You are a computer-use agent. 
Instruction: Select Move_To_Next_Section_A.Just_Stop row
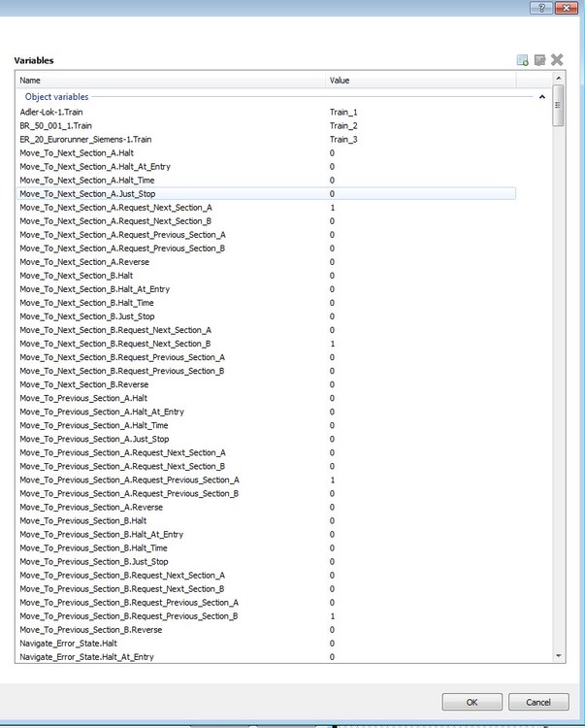tap(266, 193)
